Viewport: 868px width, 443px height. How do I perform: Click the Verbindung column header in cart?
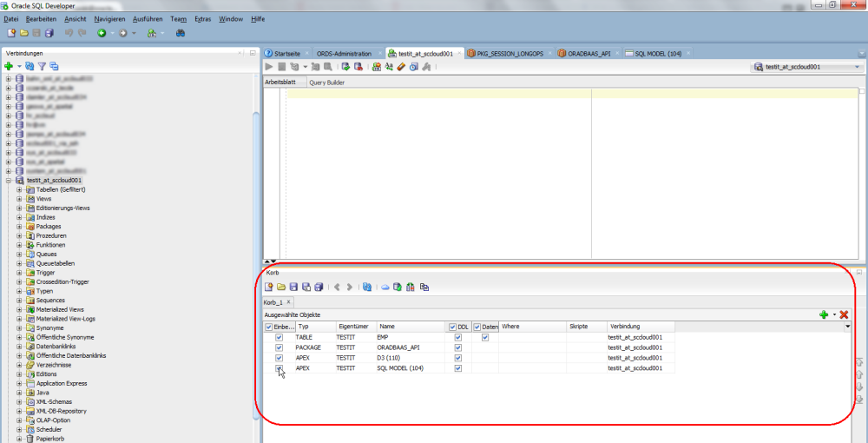[641, 327]
